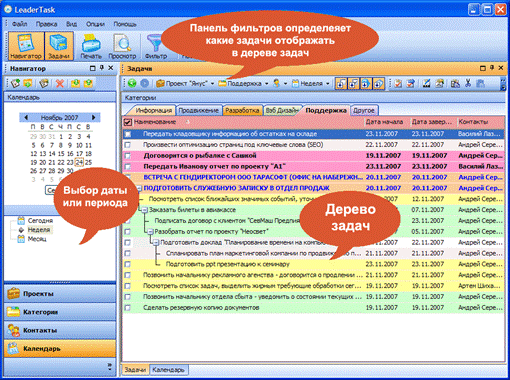Click the Фильтр funnel icon
This screenshot has width=510, height=380.
(x=155, y=43)
